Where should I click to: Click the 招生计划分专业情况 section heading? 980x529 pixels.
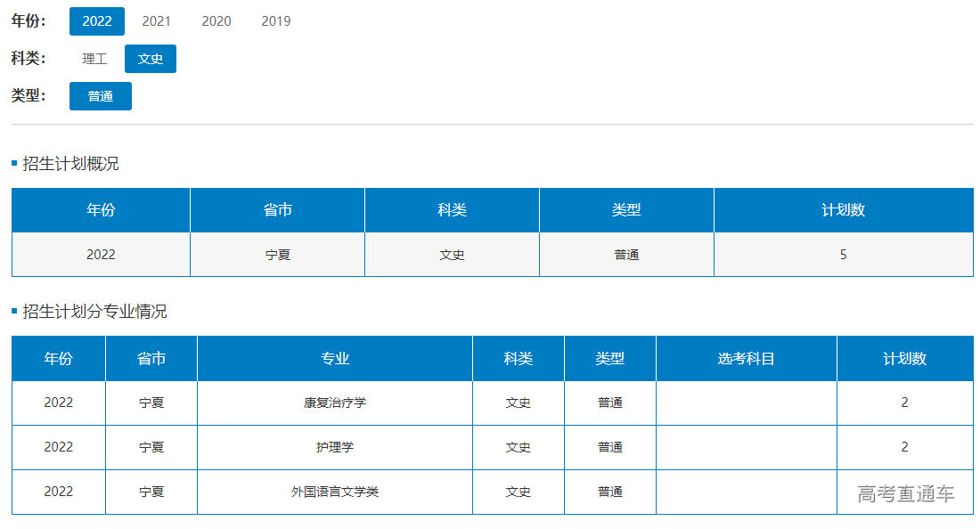pos(94,312)
